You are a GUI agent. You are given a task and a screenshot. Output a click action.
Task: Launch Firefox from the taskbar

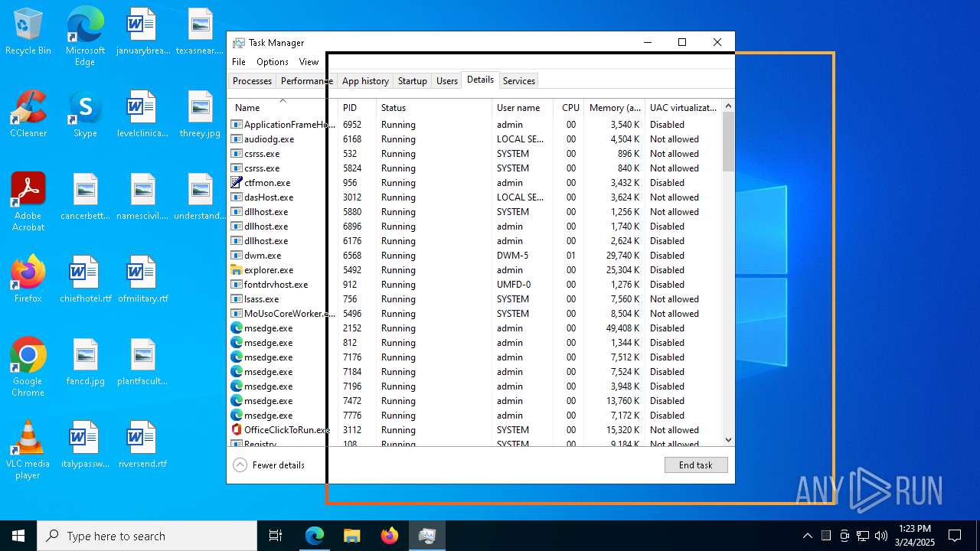coord(389,536)
